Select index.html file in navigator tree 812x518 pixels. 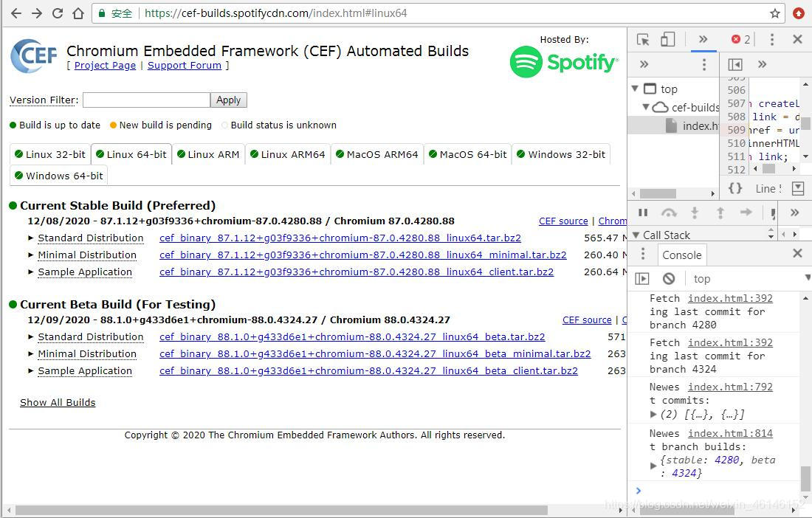pyautogui.click(x=694, y=125)
